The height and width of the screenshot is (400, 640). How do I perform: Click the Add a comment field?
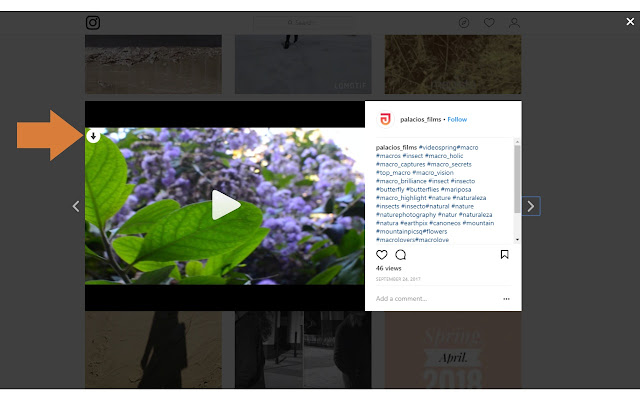[437, 299]
